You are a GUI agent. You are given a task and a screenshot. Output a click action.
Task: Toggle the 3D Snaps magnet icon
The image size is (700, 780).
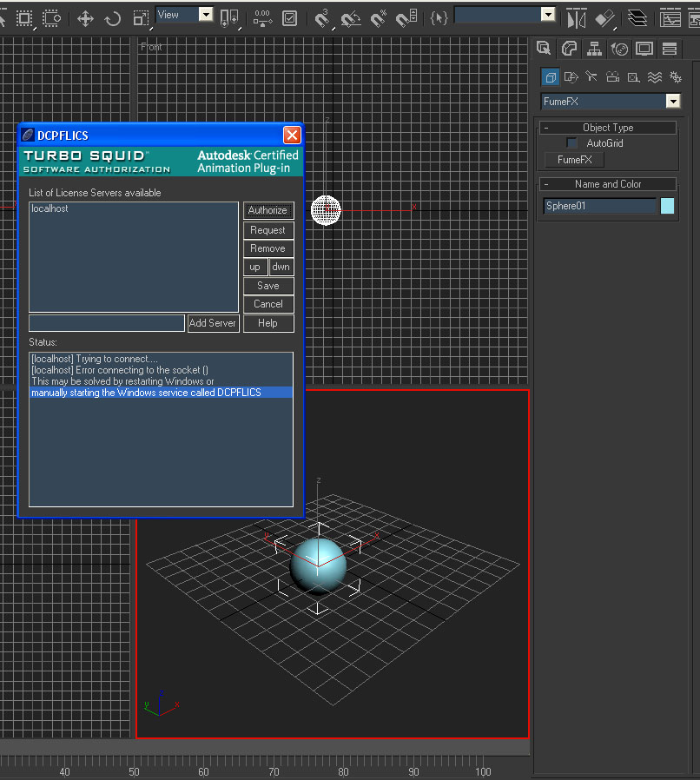(x=322, y=19)
